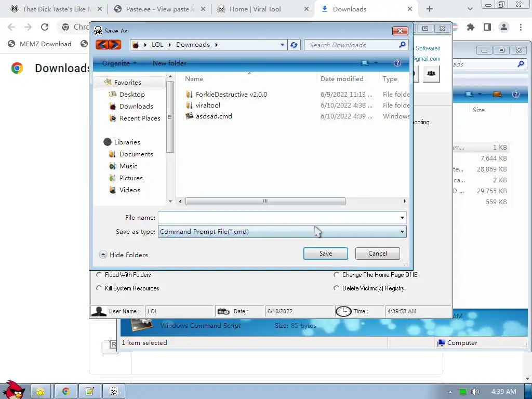Click the Angry Birds start button
Viewport: 532px width, 399px height.
14,390
